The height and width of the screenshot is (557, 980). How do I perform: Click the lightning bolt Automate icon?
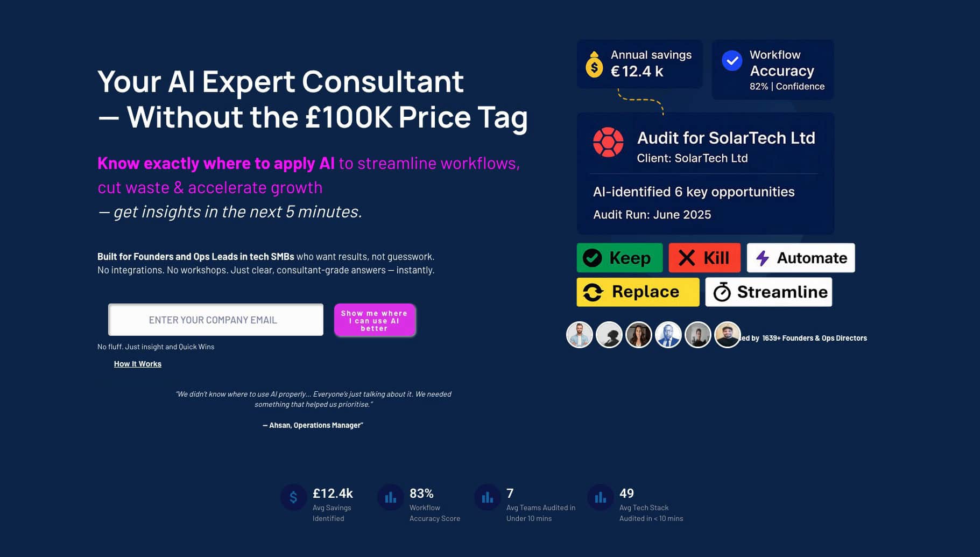click(762, 258)
